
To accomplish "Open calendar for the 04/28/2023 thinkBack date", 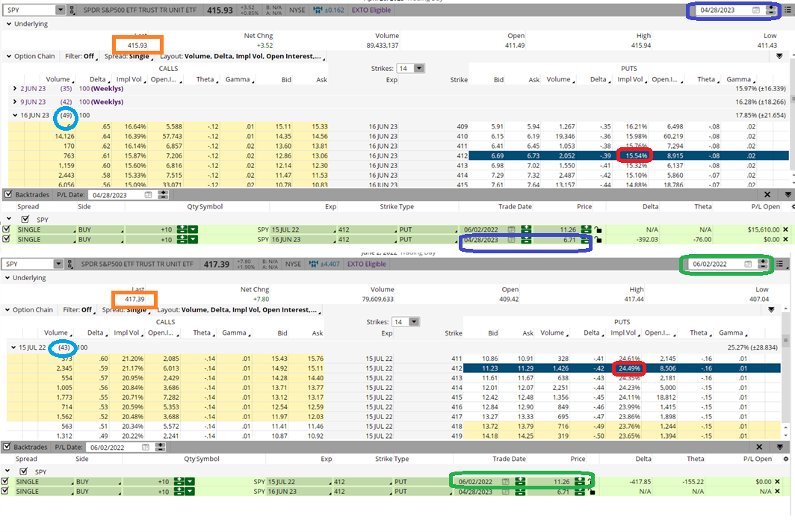I will [x=755, y=10].
